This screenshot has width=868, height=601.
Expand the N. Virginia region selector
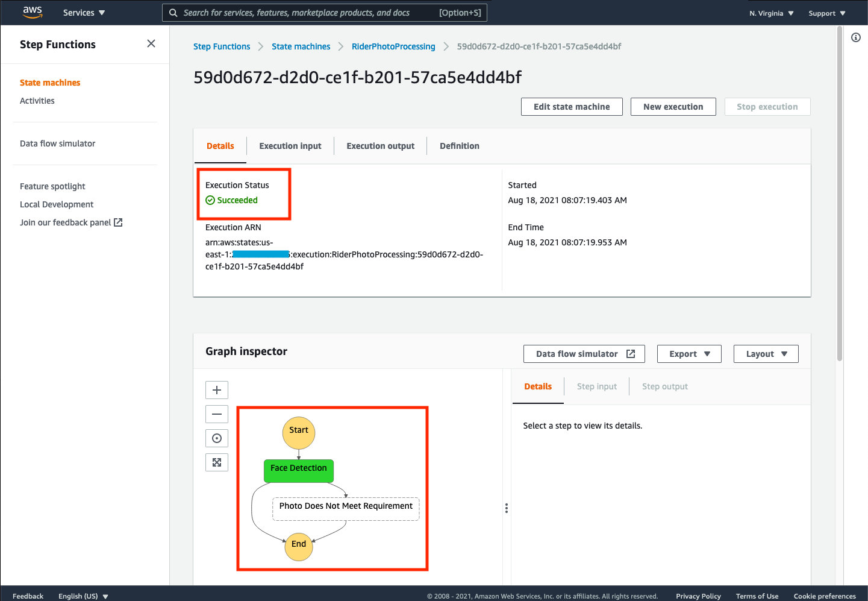tap(772, 13)
